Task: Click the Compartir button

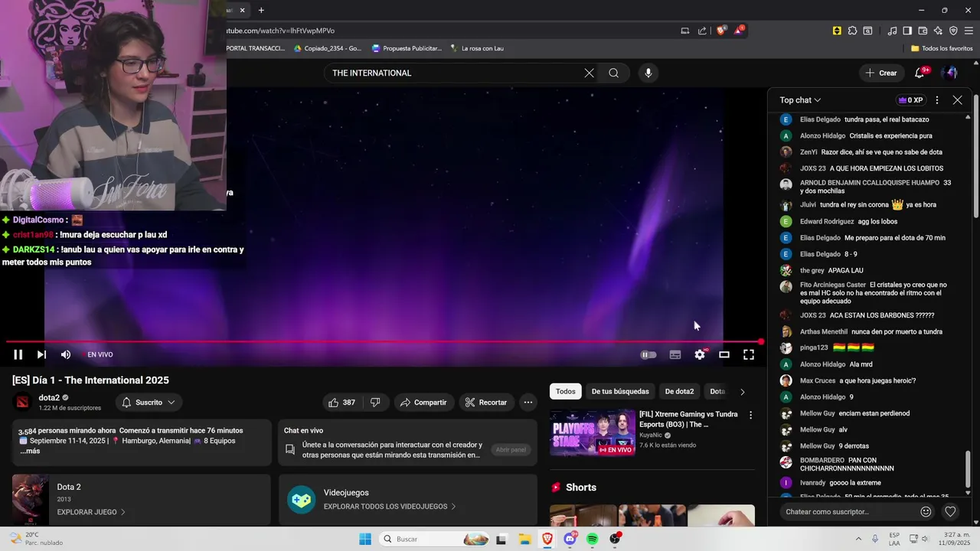Action: (423, 403)
